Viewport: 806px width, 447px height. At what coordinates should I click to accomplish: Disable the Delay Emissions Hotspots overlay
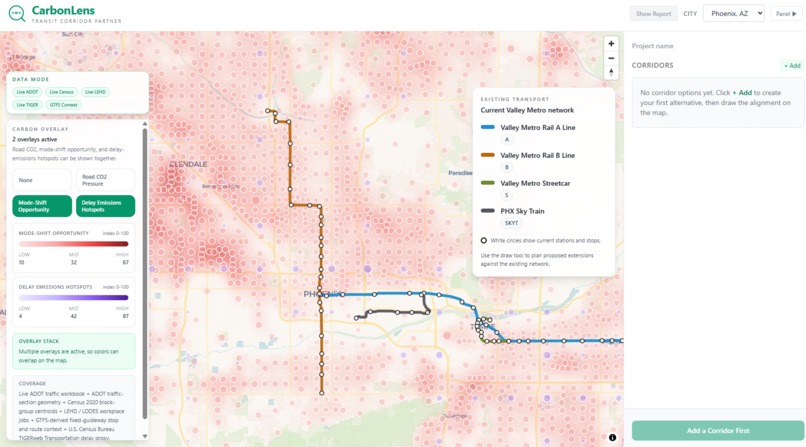[x=105, y=206]
